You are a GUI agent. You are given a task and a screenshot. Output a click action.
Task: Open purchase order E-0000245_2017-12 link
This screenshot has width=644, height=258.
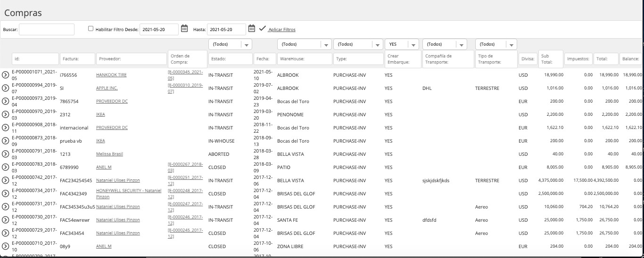[185, 233]
